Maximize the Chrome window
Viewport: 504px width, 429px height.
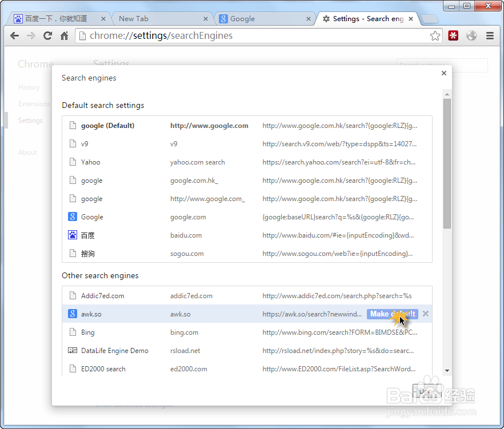point(467,6)
